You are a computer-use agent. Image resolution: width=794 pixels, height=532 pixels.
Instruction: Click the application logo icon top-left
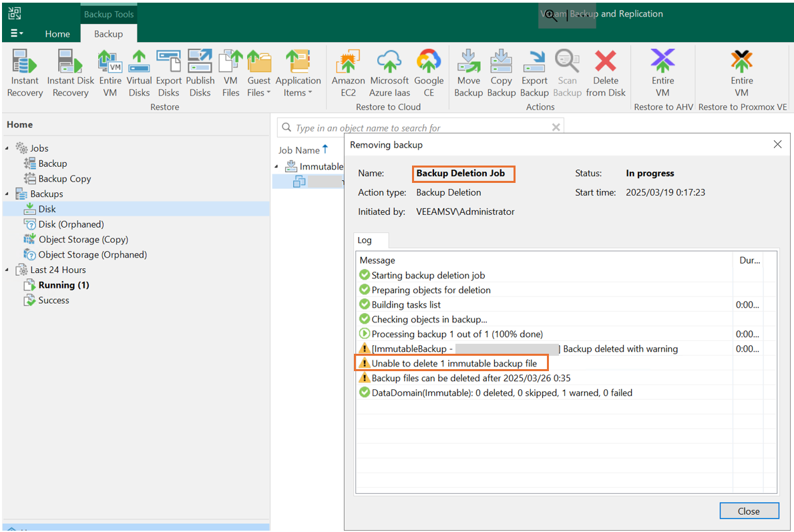coord(15,13)
